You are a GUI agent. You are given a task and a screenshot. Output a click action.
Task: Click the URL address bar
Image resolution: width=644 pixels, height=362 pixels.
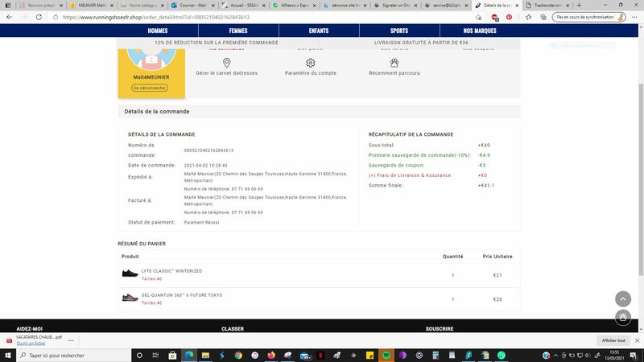point(263,17)
